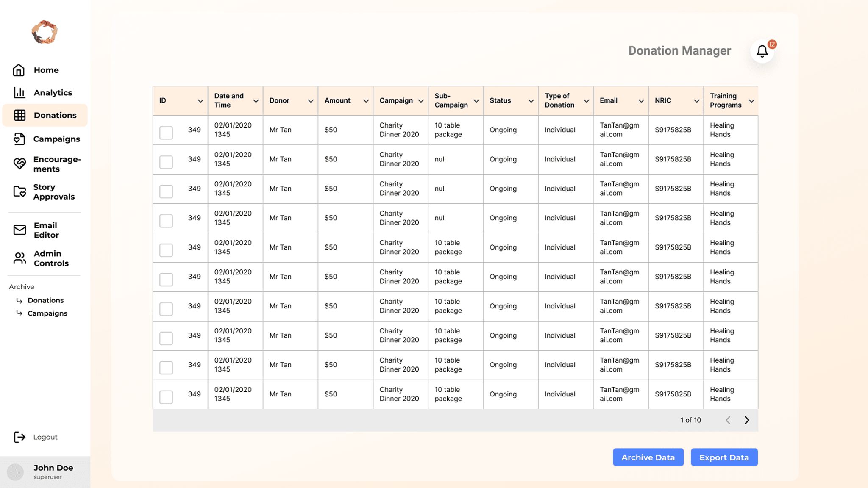The height and width of the screenshot is (488, 868).
Task: Click the Archive Data button
Action: 648,457
